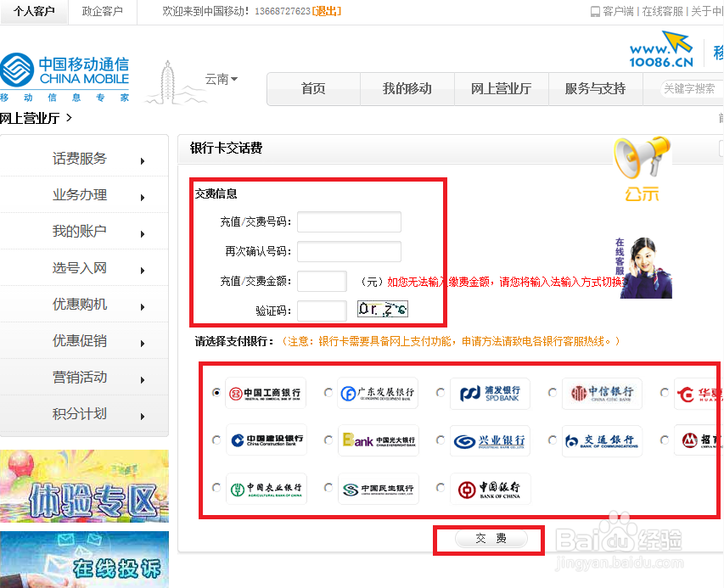
Task: Open the 云南 region selector
Action: pyautogui.click(x=221, y=79)
